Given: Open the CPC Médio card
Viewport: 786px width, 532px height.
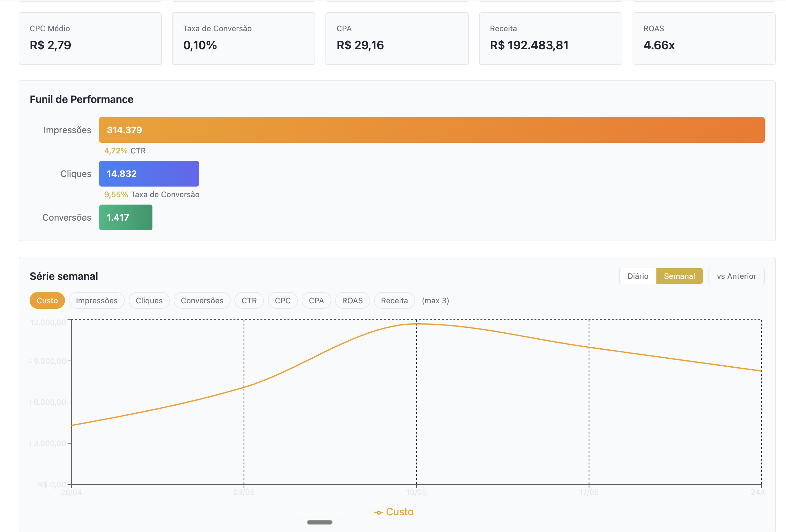Looking at the screenshot, I should pos(90,39).
